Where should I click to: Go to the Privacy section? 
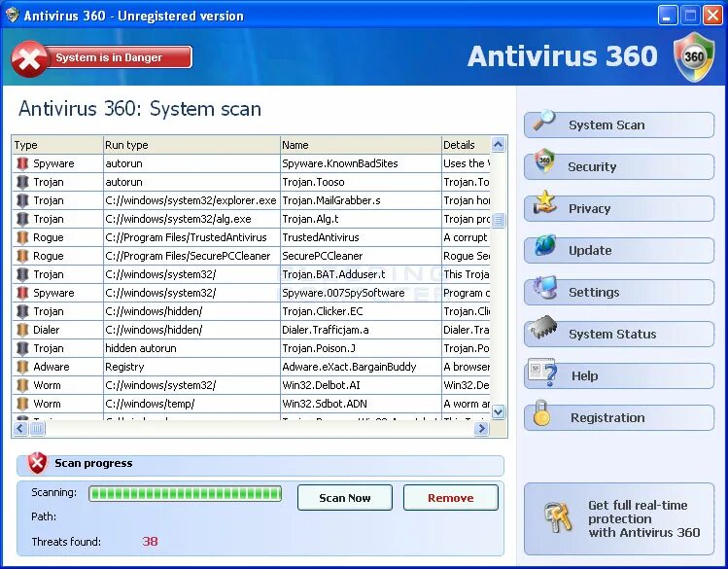619,208
